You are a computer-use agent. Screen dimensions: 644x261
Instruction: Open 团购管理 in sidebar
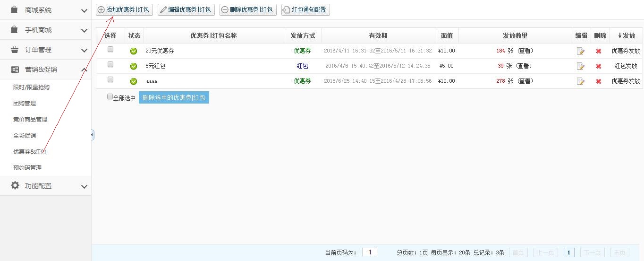point(25,103)
